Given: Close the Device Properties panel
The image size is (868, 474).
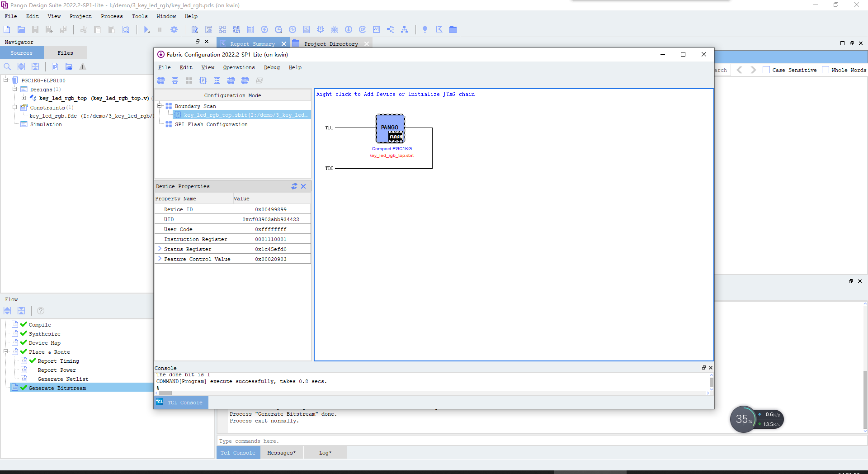Looking at the screenshot, I should click(x=303, y=186).
